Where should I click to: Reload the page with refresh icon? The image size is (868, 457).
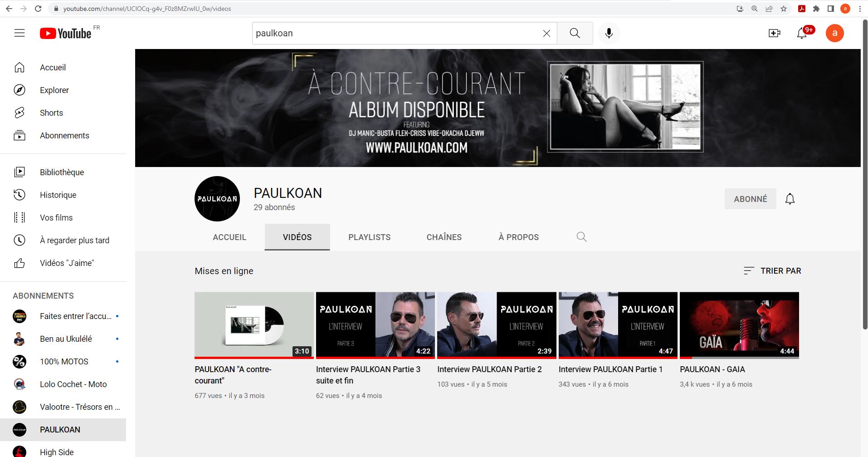pos(38,9)
